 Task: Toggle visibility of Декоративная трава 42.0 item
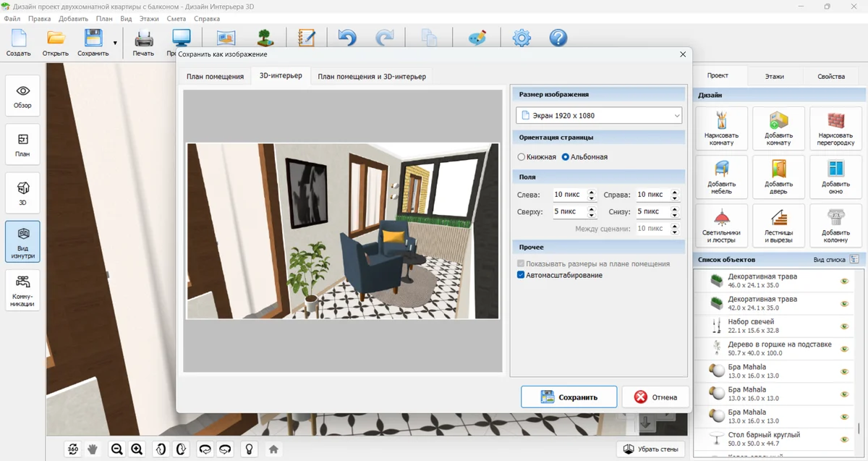(x=844, y=303)
